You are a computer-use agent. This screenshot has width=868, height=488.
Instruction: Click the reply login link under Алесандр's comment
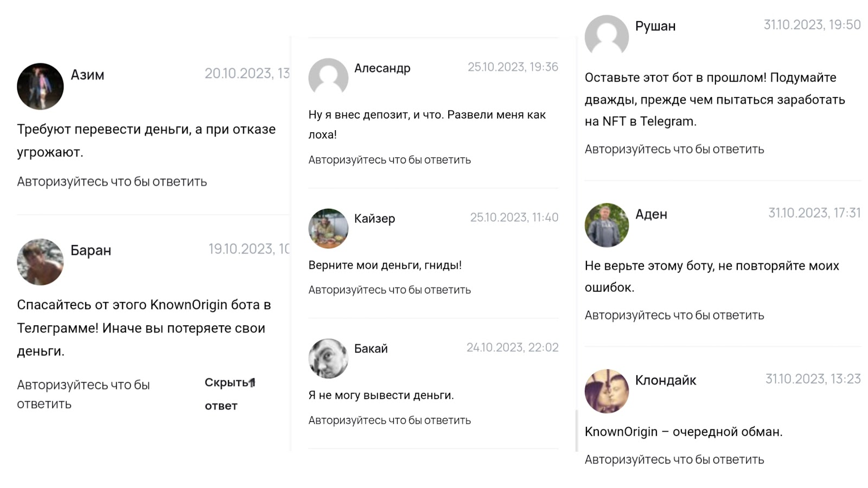click(x=390, y=160)
